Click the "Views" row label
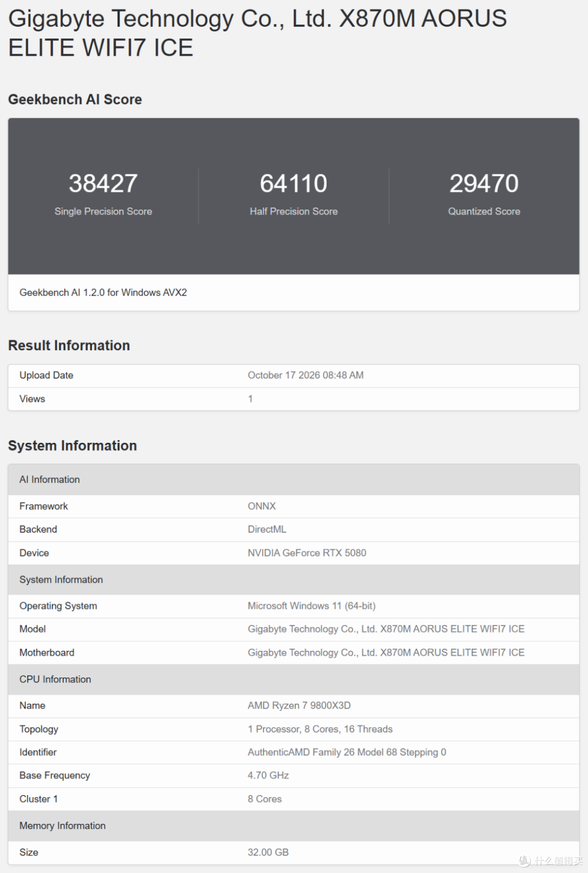This screenshot has height=873, width=588. [32, 399]
